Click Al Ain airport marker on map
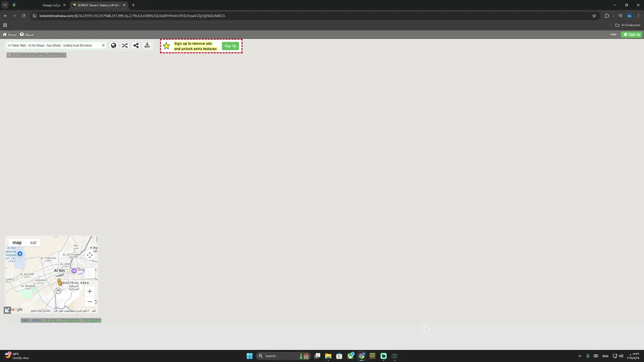644x362 pixels. [x=20, y=254]
